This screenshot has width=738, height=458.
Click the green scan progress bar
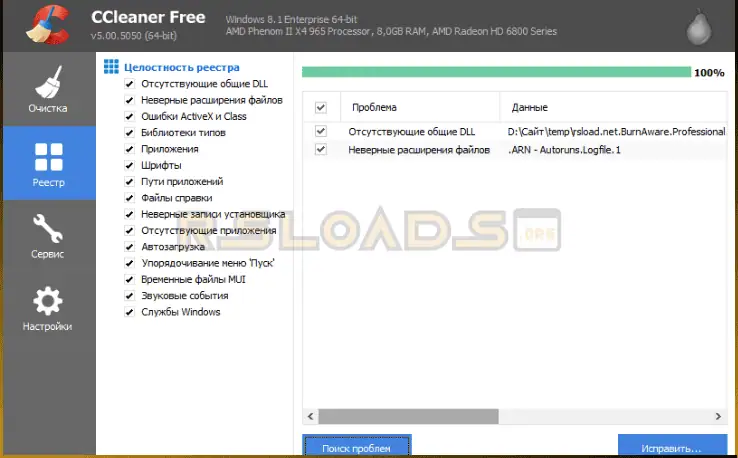tap(497, 72)
